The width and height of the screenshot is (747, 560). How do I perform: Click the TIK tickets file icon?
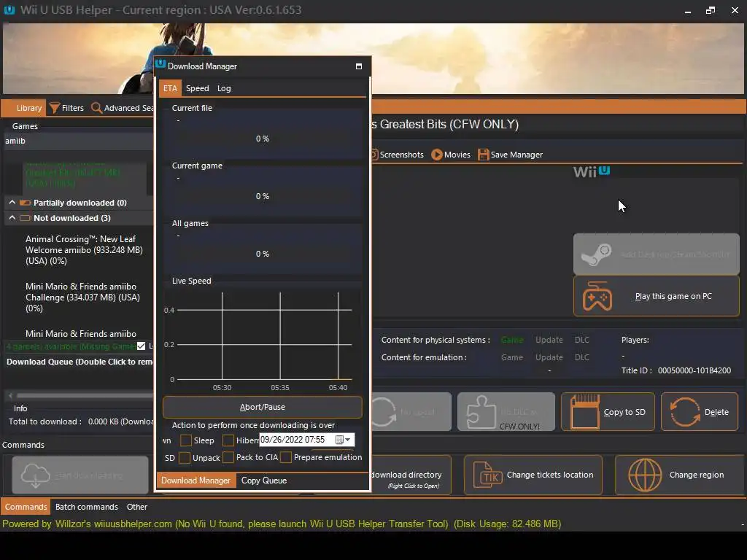click(x=488, y=475)
